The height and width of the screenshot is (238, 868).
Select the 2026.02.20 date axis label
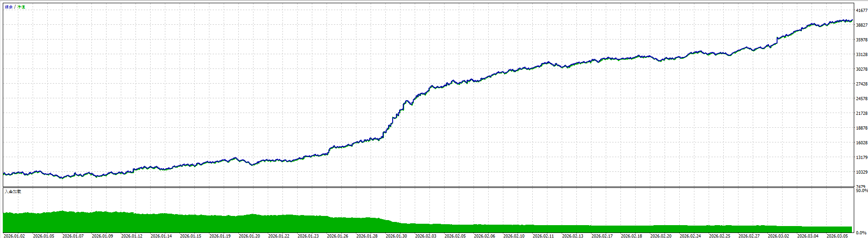(x=661, y=236)
